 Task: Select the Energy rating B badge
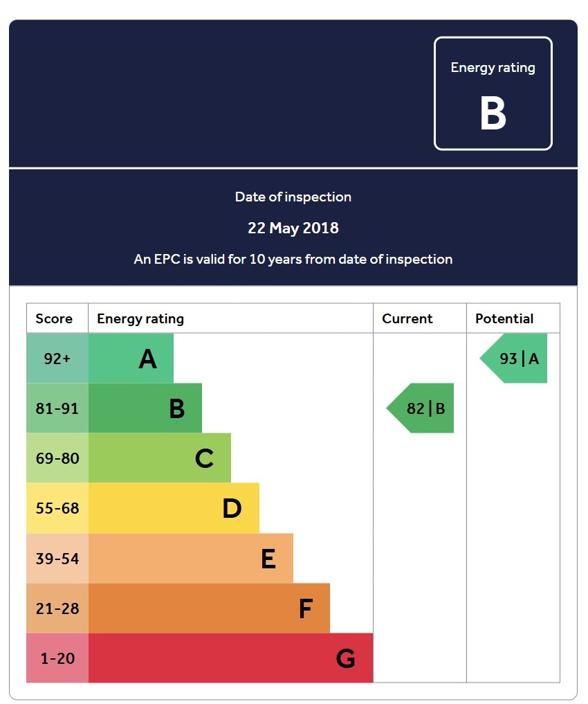pyautogui.click(x=493, y=93)
